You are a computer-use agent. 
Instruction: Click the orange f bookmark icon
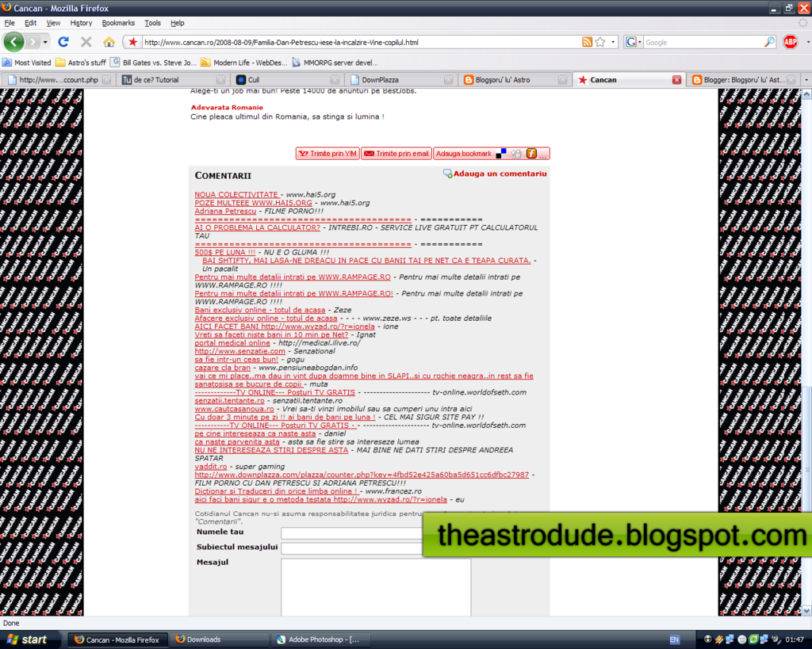point(530,153)
